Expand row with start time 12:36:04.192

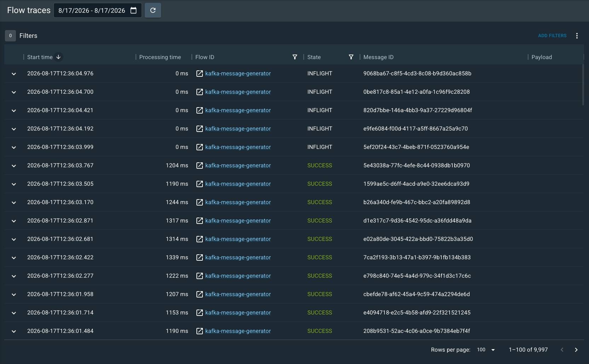pyautogui.click(x=14, y=129)
